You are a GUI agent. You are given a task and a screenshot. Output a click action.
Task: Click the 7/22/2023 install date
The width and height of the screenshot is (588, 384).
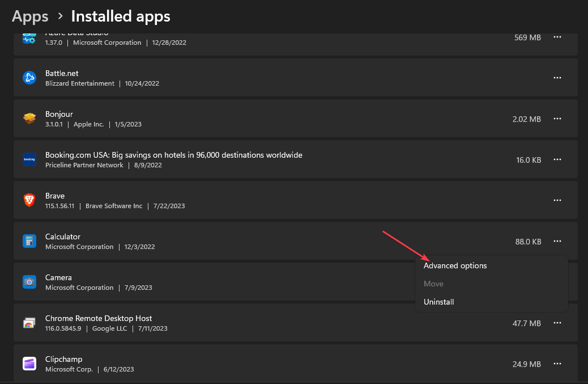[x=169, y=206]
